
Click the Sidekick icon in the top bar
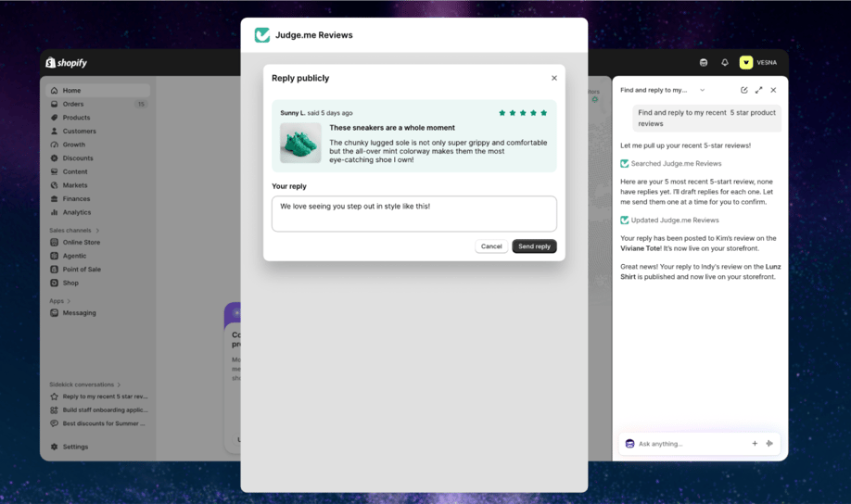point(704,63)
